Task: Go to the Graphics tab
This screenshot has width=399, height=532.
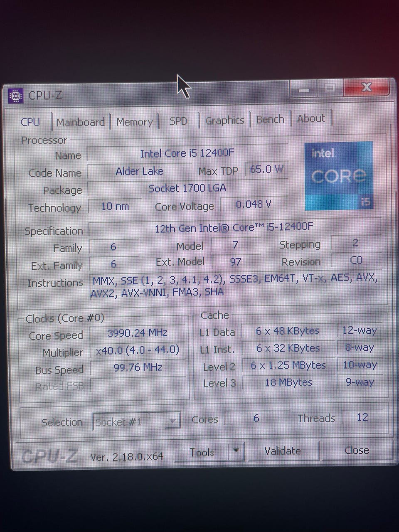Action: click(224, 120)
